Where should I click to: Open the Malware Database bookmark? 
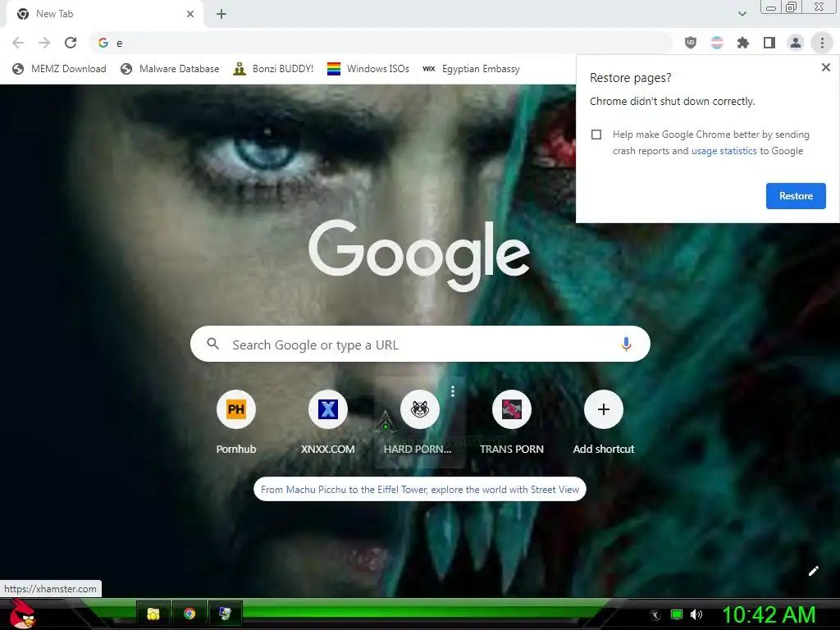(171, 69)
